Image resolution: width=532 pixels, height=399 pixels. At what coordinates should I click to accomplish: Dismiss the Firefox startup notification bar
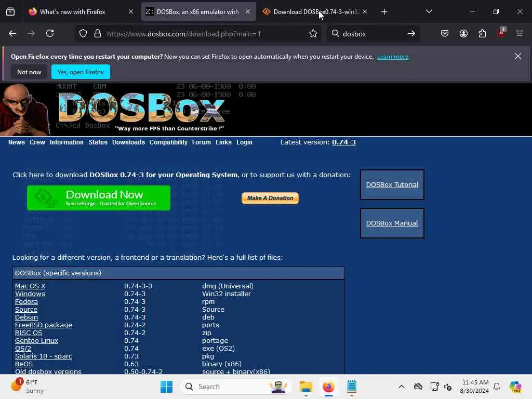(518, 56)
